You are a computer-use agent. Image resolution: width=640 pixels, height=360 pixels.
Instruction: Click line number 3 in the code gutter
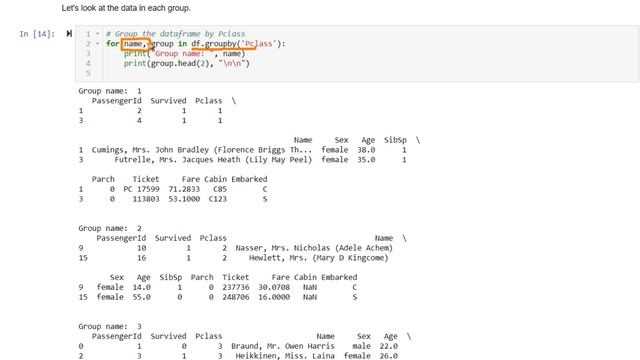[x=88, y=53]
